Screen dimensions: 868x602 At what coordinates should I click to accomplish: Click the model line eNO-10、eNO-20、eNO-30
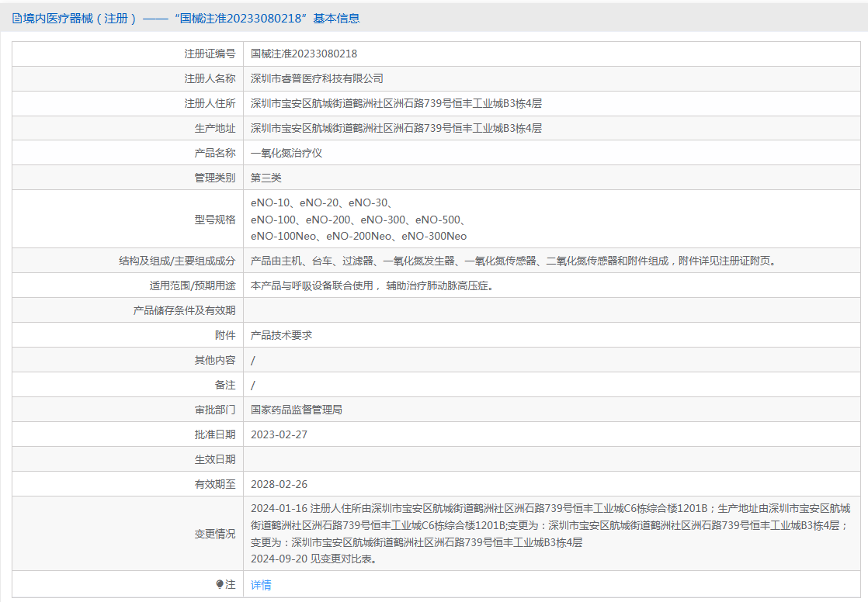click(321, 202)
